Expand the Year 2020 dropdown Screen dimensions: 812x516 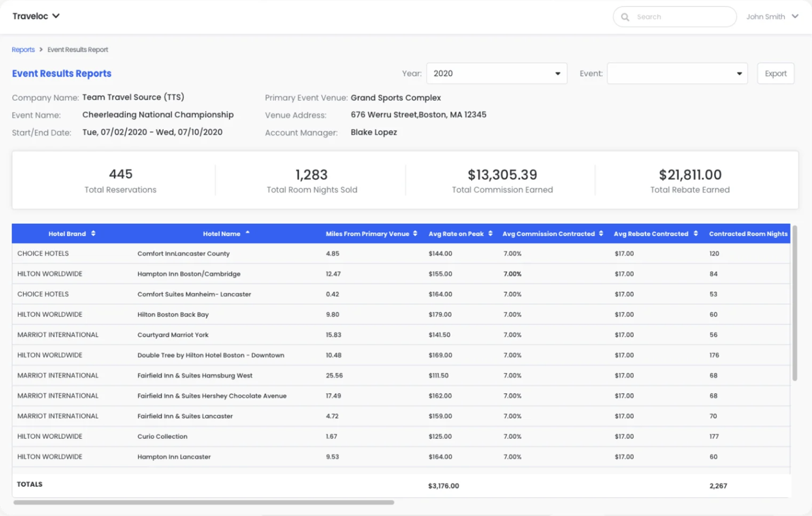click(496, 73)
